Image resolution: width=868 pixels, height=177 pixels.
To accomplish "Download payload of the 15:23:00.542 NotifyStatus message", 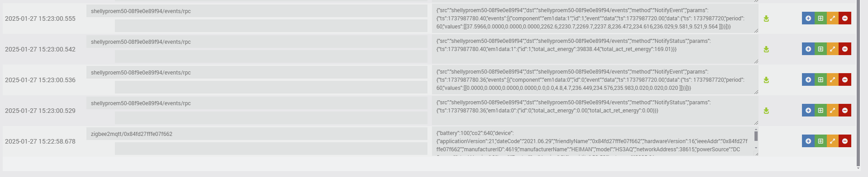I will [766, 49].
